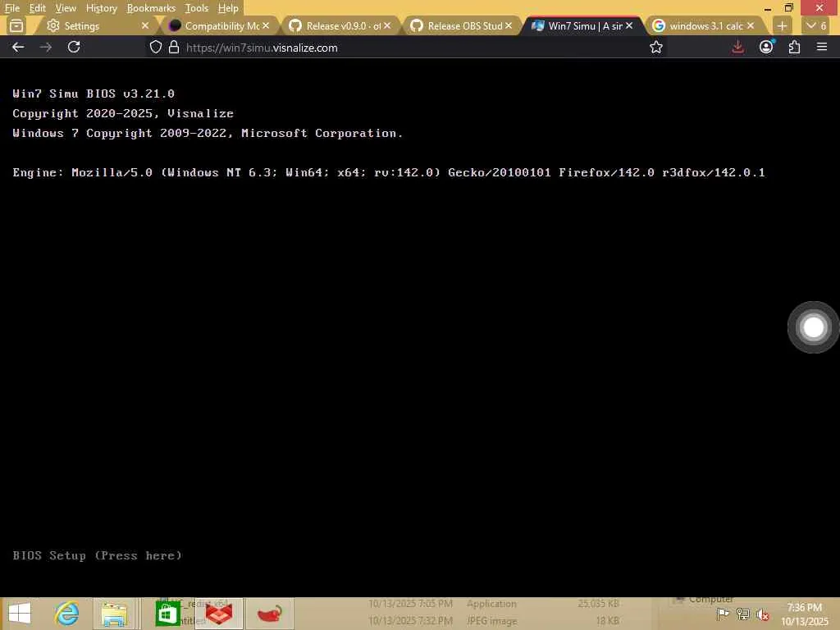Open the Edit menu
This screenshot has height=630, width=840.
(x=37, y=8)
